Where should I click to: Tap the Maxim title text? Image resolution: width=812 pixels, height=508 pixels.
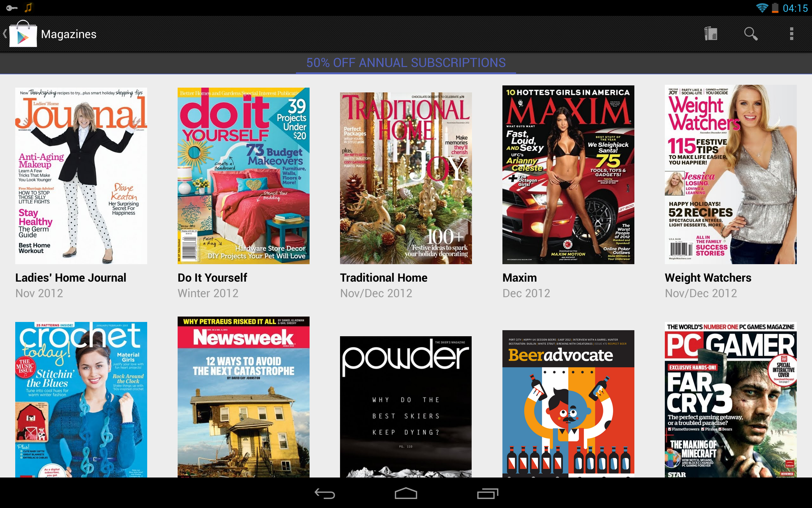(520, 278)
